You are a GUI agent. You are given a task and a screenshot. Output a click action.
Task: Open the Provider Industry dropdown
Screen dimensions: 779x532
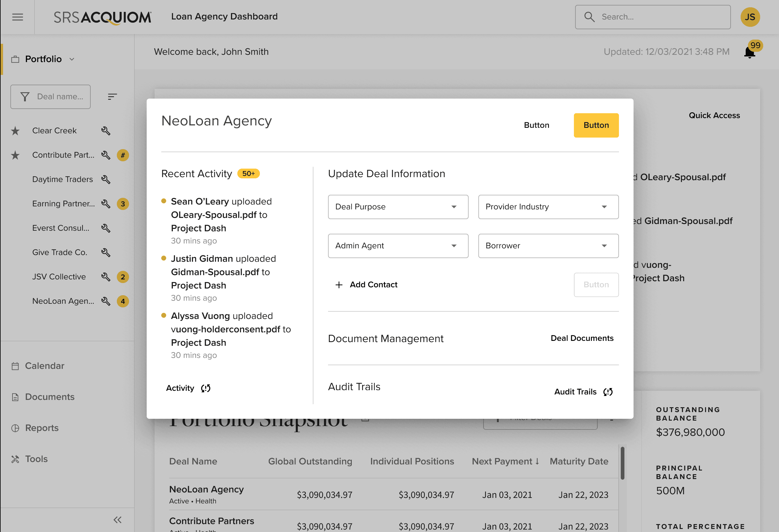click(x=548, y=207)
